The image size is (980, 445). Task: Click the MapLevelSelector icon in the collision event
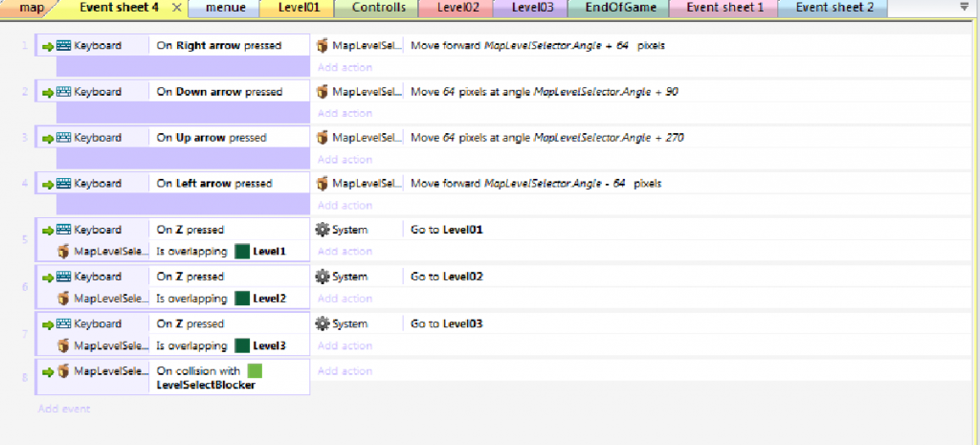tap(65, 370)
